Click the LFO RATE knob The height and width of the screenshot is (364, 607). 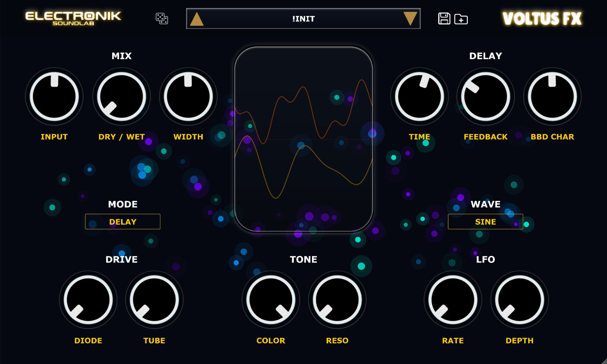tap(453, 300)
